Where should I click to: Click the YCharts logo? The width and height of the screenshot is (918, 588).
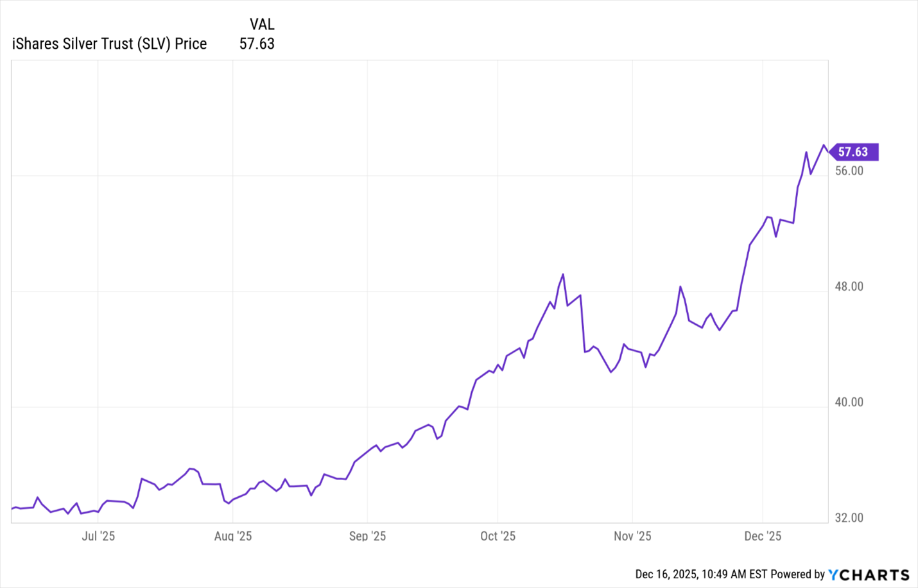pos(869,575)
